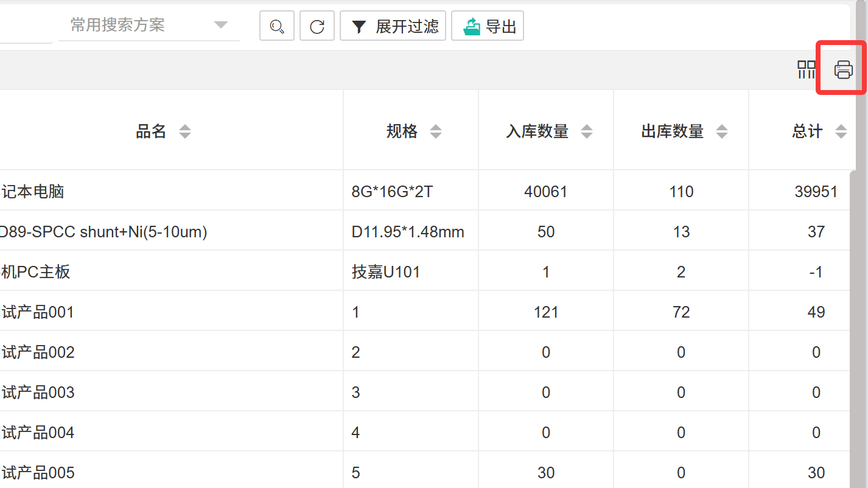Sort by 总计 column sort arrows

click(841, 131)
